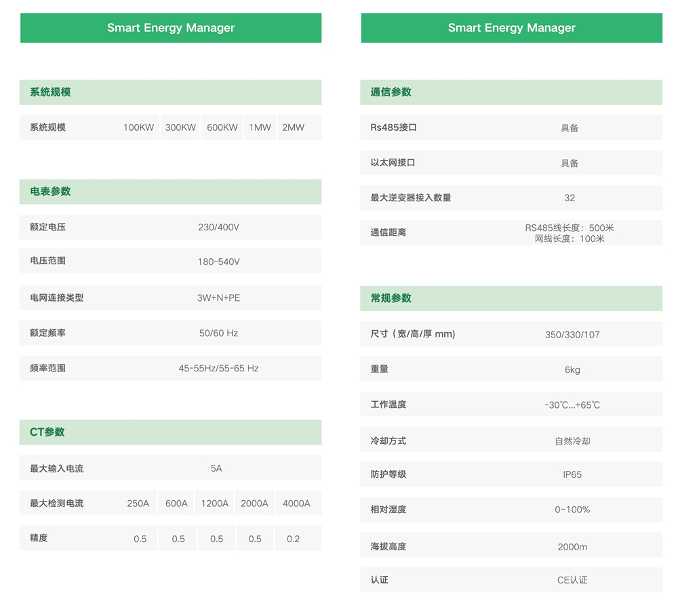Viewport: 678px width, 616px height.
Task: Select the 250A max detection current cell
Action: point(138,504)
